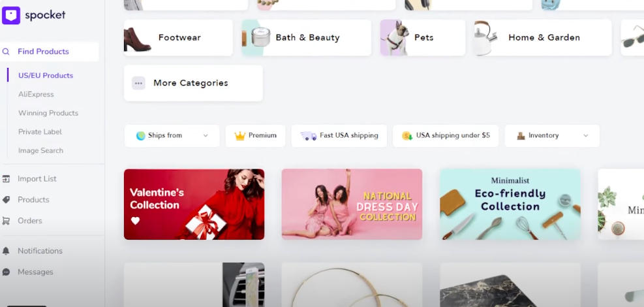644x307 pixels.
Task: Toggle the USA shipping under $5 filter
Action: (446, 136)
